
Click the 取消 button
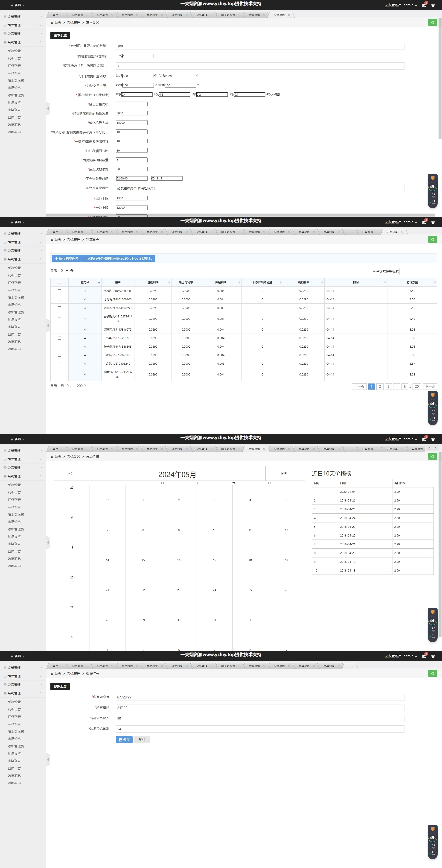click(142, 740)
